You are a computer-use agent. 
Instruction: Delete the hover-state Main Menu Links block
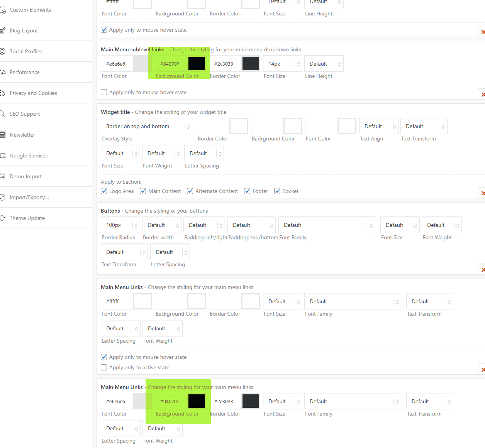coord(482,370)
